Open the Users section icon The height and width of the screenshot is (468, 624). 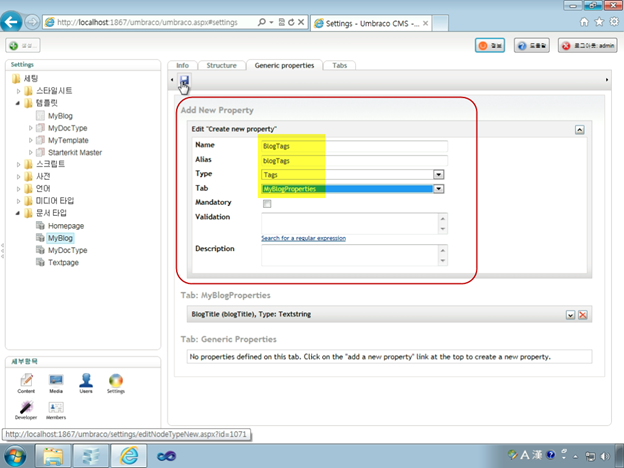tap(86, 384)
